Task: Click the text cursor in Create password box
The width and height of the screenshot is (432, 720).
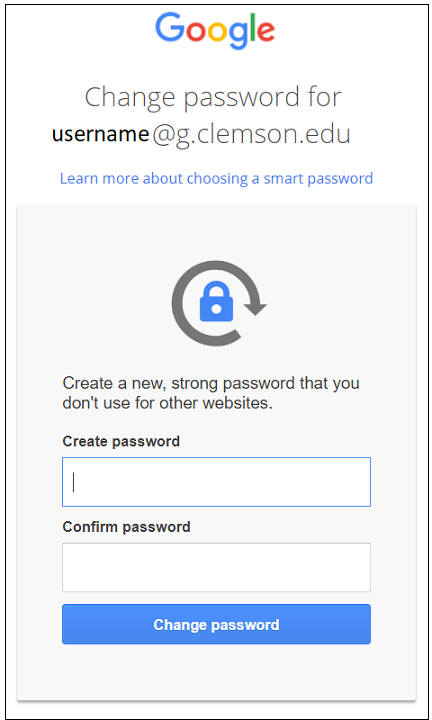Action: tap(73, 483)
